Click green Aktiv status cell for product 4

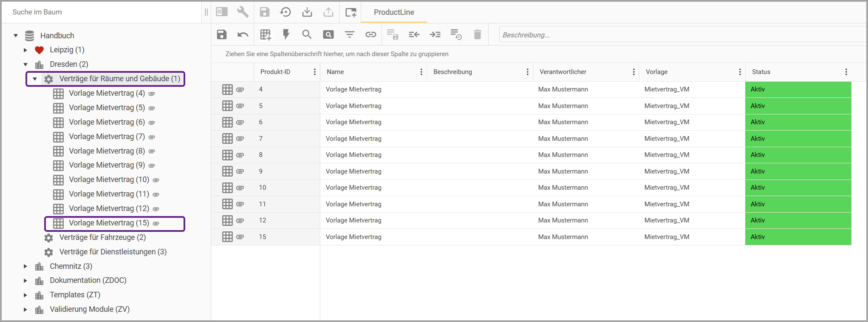[x=797, y=89]
